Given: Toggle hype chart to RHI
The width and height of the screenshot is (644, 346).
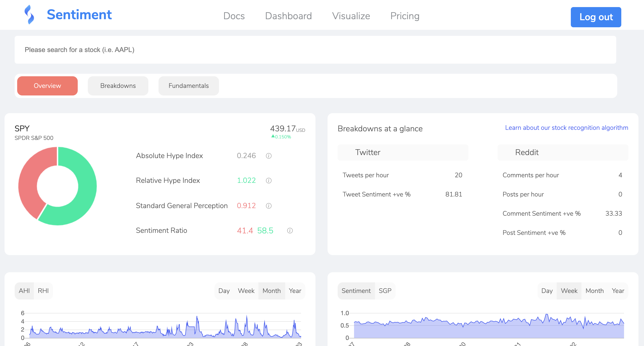Looking at the screenshot, I should (x=43, y=291).
